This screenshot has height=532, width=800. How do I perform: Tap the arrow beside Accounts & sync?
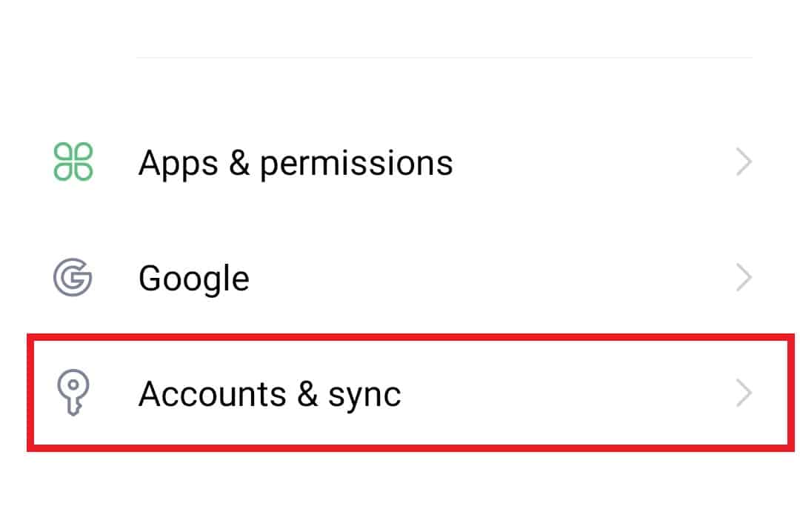coord(744,393)
